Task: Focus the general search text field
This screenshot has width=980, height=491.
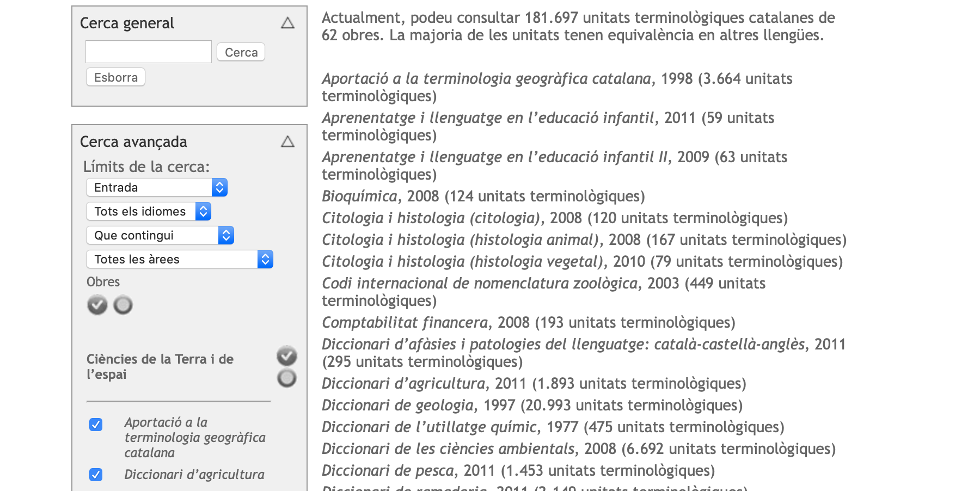Action: (148, 52)
